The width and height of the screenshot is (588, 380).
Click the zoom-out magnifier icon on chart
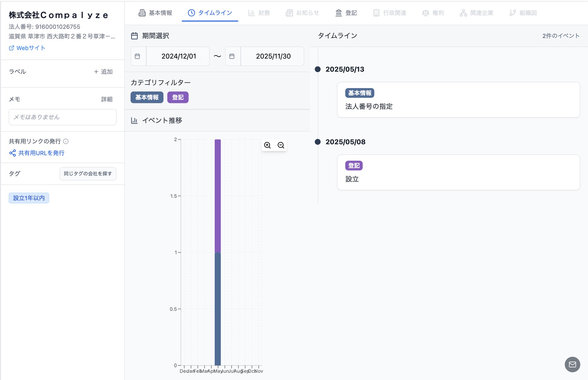pyautogui.click(x=281, y=145)
